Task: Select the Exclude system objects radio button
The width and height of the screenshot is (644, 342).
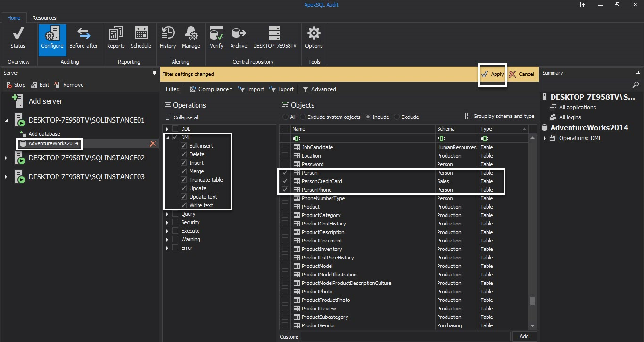Action: point(303,117)
